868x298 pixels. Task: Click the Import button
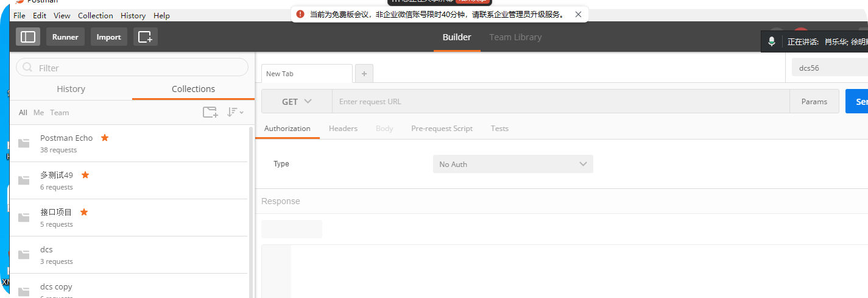[x=109, y=37]
